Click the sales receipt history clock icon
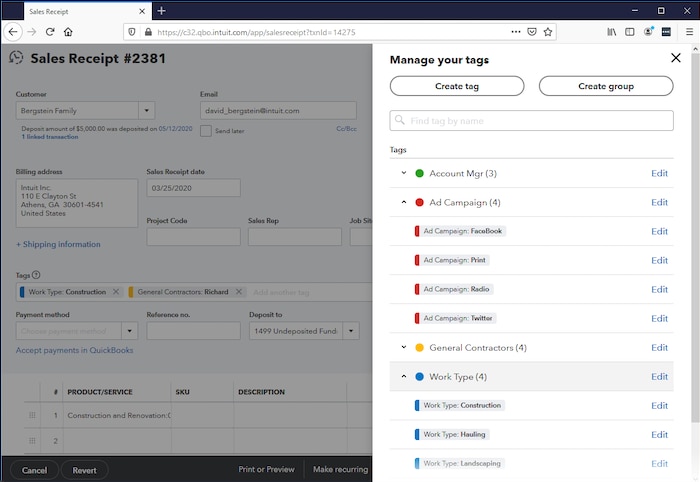Viewport: 700px width, 482px height. tap(16, 58)
